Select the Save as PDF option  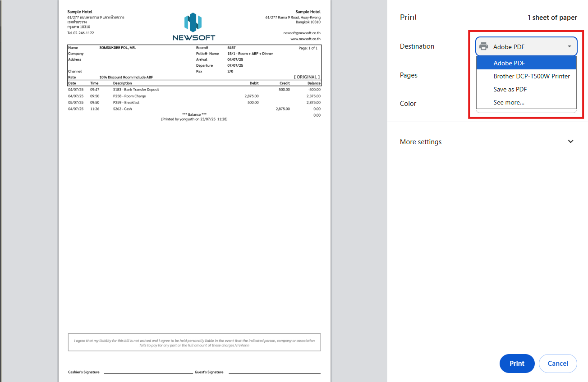click(510, 89)
